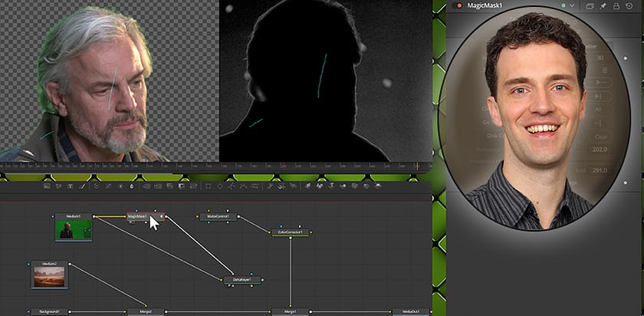Open the MagicMask1 tile color dropdown chevron
This screenshot has height=316, width=644.
pyautogui.click(x=572, y=6)
